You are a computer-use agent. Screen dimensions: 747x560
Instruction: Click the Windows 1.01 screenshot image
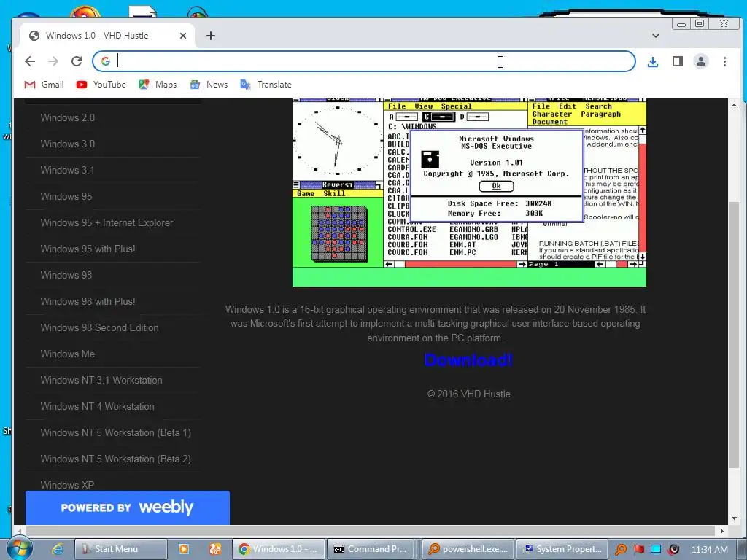(469, 192)
